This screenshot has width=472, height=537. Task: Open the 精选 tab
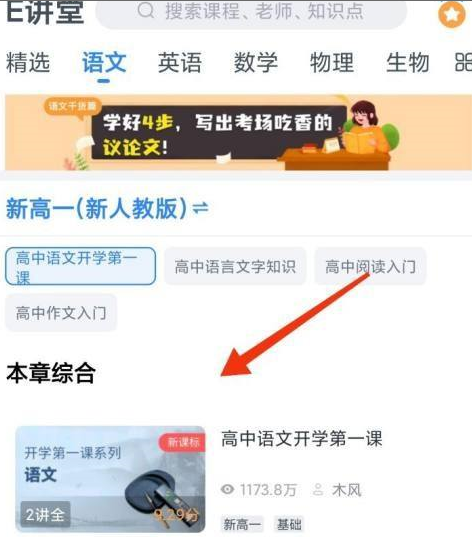click(28, 63)
